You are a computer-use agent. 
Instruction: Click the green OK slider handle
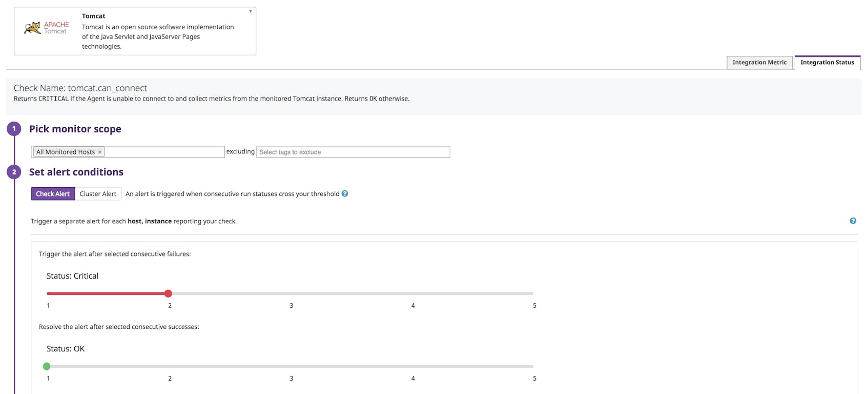click(47, 366)
